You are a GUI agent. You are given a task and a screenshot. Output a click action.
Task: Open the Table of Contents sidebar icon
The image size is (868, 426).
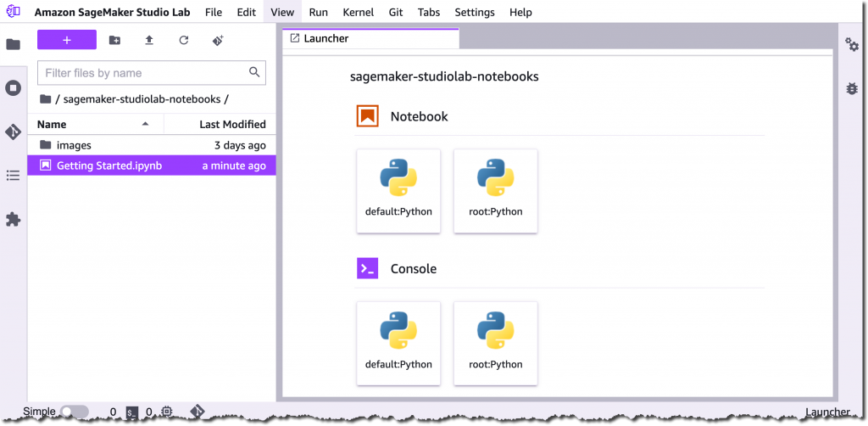tap(14, 176)
